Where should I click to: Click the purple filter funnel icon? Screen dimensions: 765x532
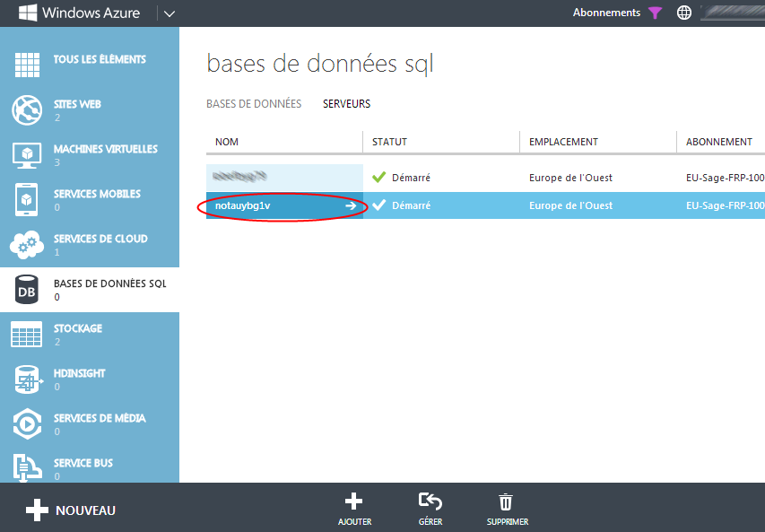[x=655, y=13]
